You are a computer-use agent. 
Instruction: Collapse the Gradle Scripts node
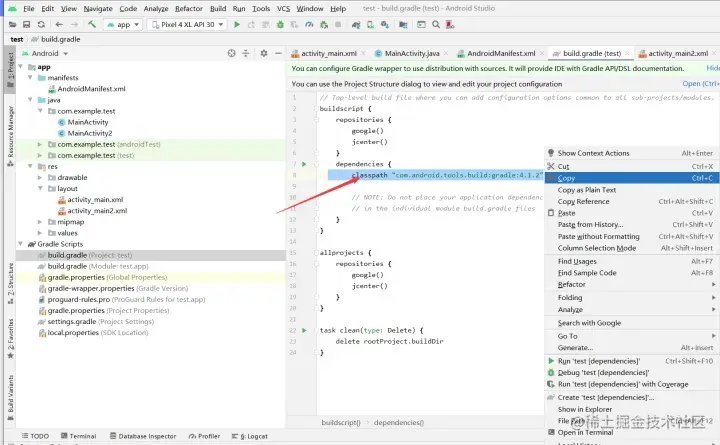coord(21,244)
